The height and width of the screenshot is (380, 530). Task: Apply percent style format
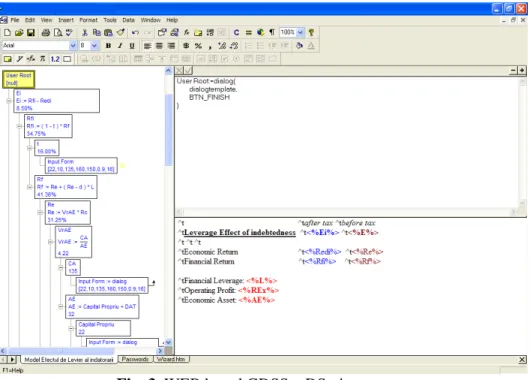(x=198, y=46)
